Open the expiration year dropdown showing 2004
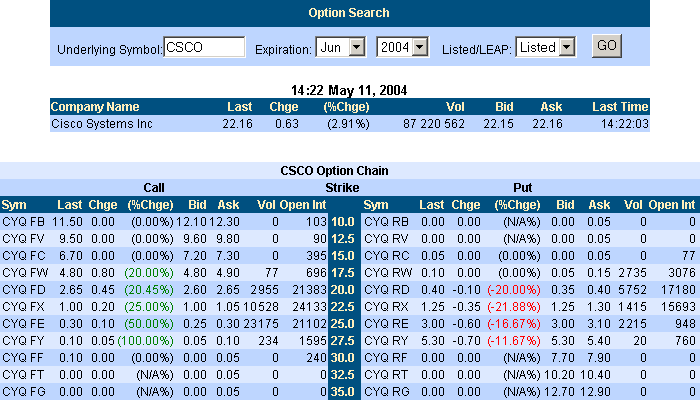This screenshot has height=400, width=700. pos(402,47)
